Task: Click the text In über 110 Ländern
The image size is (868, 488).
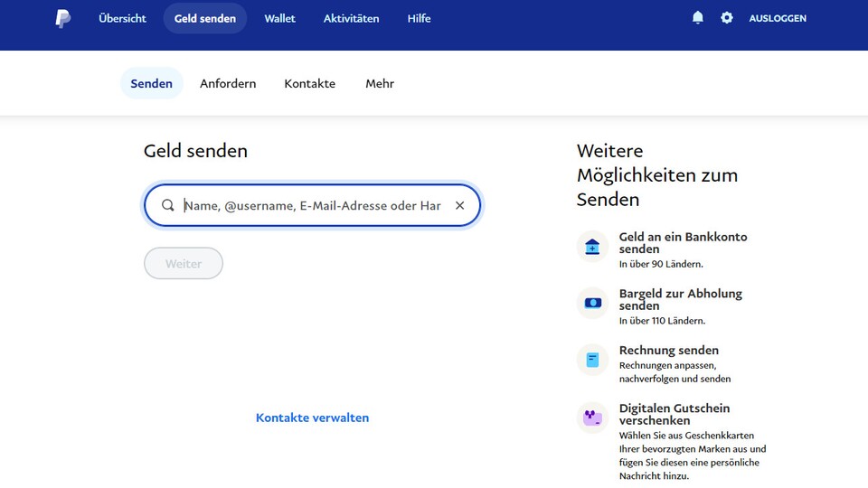Action: pyautogui.click(x=662, y=320)
